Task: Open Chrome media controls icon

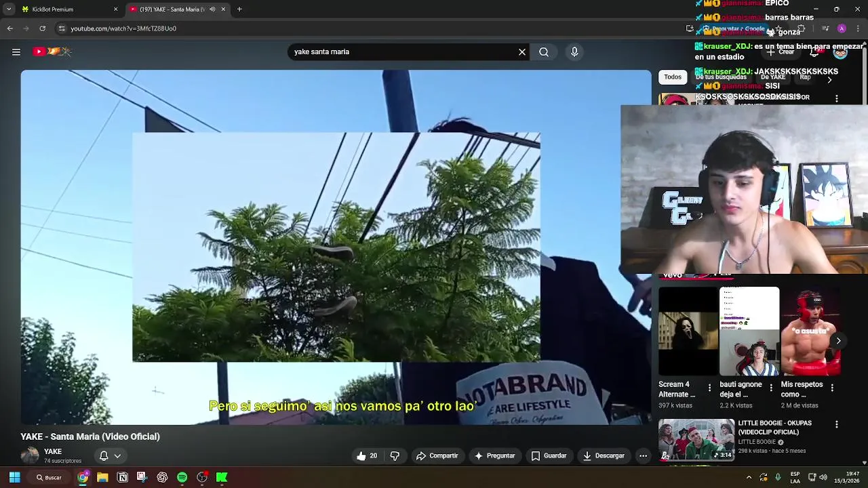Action: click(x=825, y=28)
